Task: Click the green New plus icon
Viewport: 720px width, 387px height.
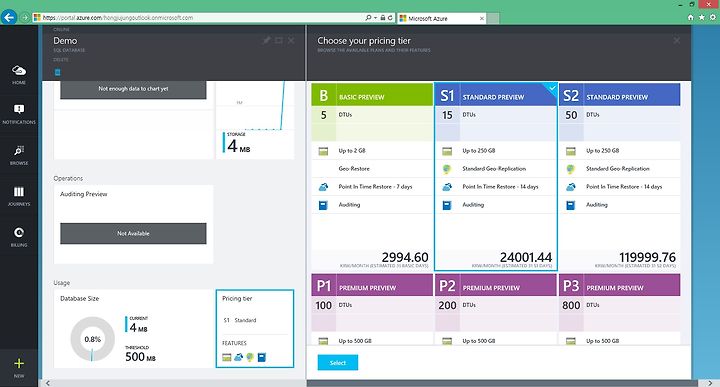Action: coord(19,364)
